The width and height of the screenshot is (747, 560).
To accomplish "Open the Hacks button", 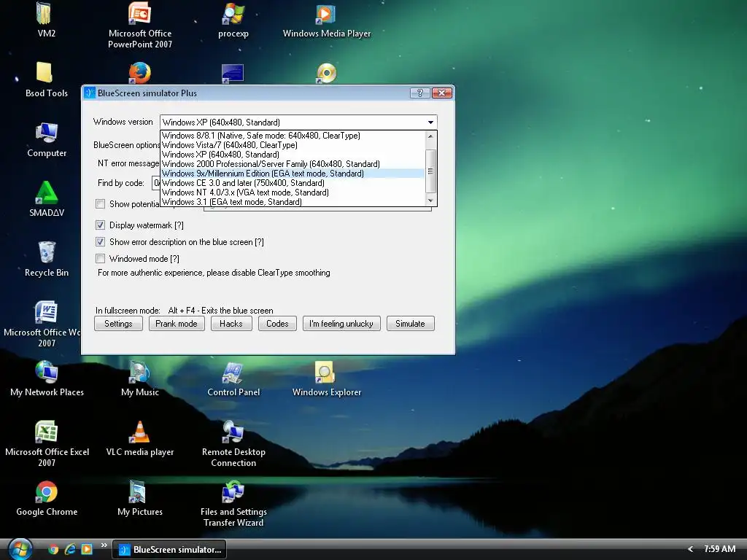I will [231, 324].
